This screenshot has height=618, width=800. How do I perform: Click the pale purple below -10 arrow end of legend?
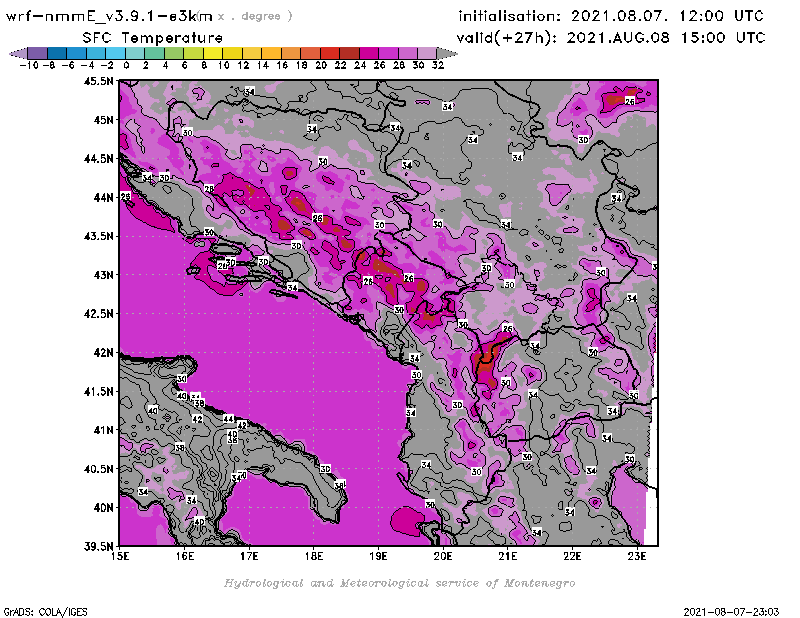pyautogui.click(x=18, y=53)
